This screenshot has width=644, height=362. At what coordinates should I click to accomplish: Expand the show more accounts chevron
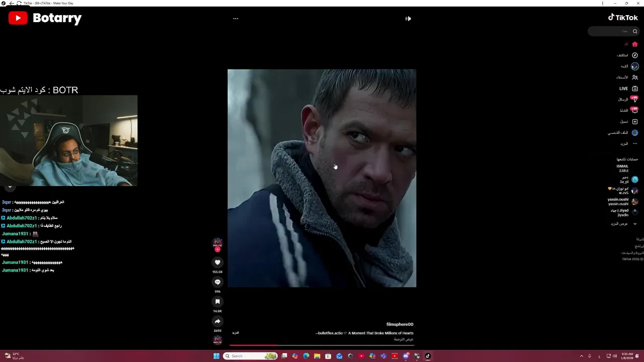[634, 224]
